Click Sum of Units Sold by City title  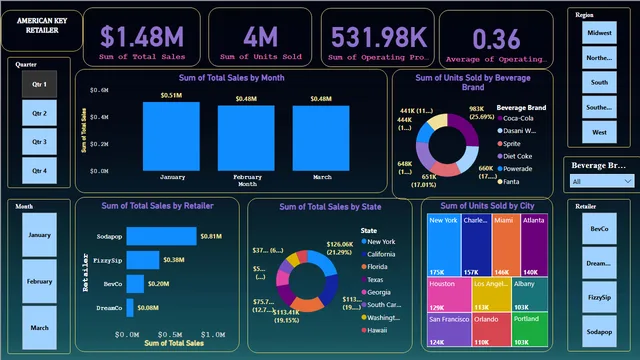click(x=487, y=206)
